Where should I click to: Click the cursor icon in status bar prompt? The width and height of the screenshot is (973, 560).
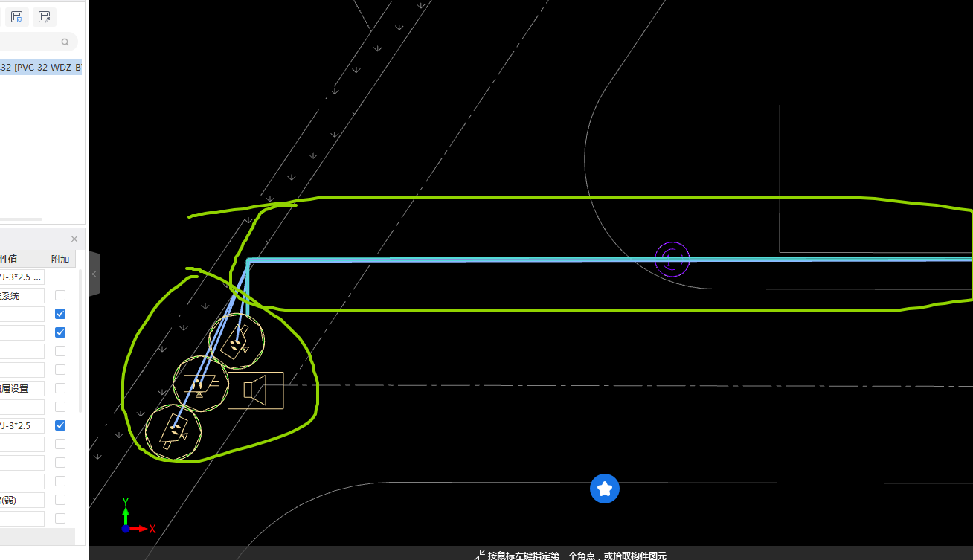[x=480, y=555]
